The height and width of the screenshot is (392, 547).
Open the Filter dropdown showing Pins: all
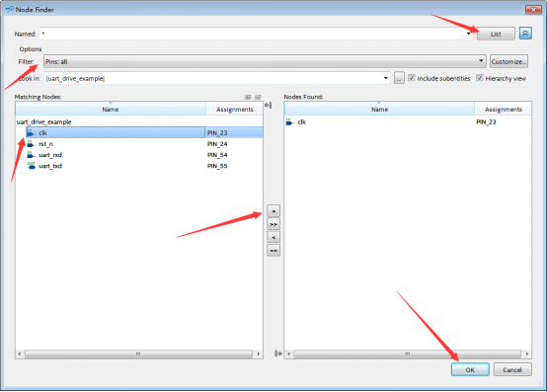coord(265,61)
